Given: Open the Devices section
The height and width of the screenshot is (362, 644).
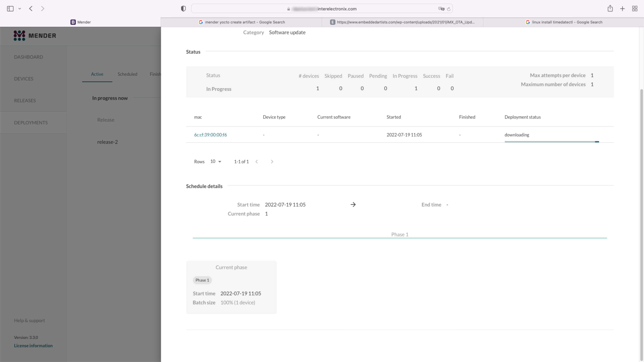Looking at the screenshot, I should click(x=24, y=79).
